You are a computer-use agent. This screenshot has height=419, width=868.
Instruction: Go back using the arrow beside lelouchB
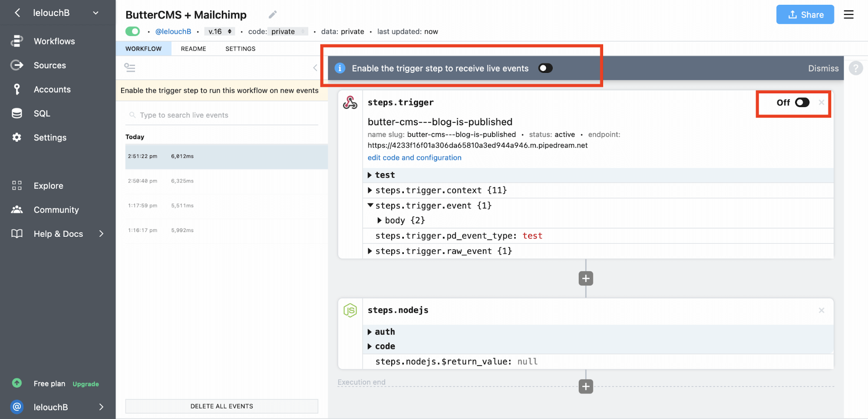pyautogui.click(x=17, y=13)
